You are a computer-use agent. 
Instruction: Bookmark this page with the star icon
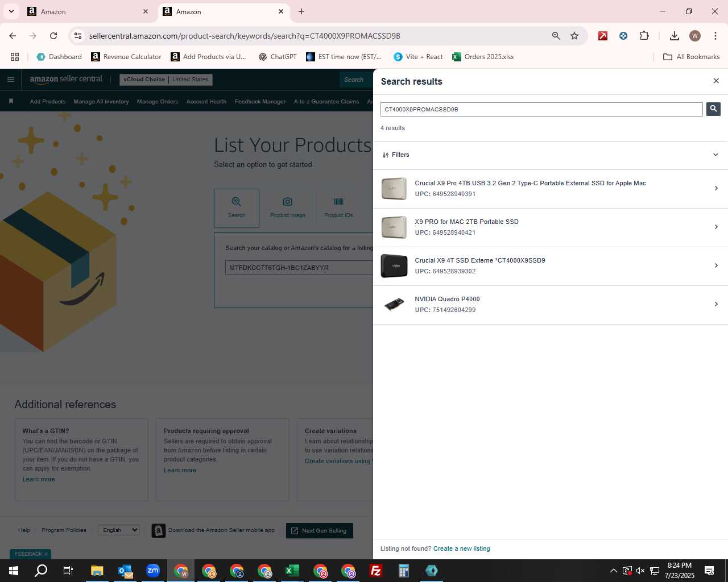pyautogui.click(x=574, y=36)
